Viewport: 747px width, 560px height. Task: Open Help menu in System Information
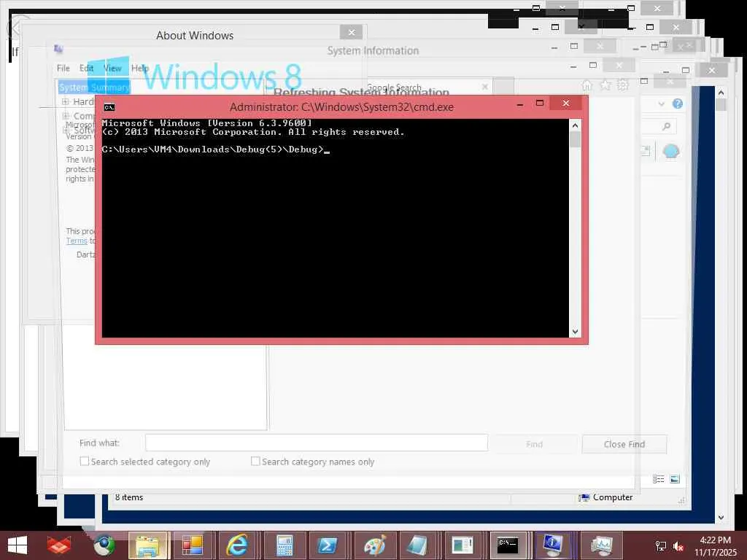point(140,68)
